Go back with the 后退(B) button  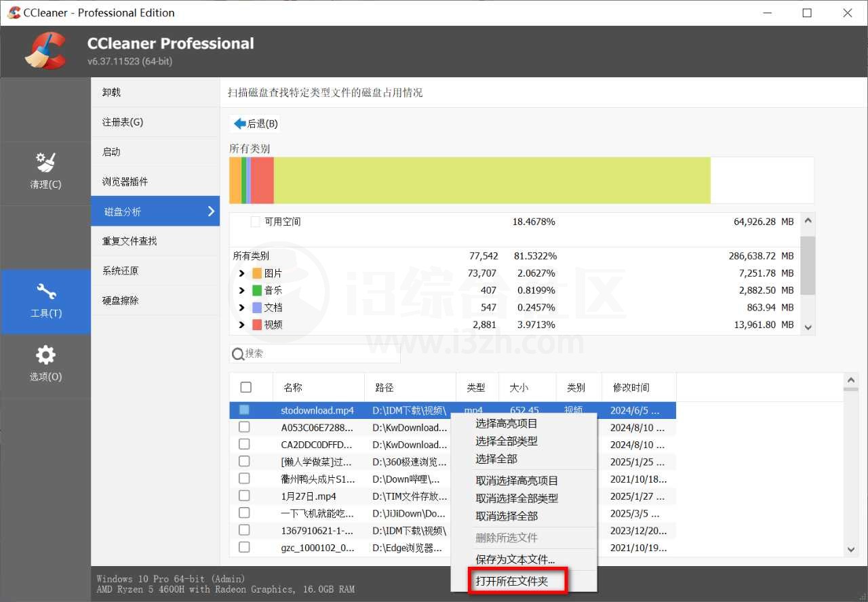pyautogui.click(x=256, y=124)
